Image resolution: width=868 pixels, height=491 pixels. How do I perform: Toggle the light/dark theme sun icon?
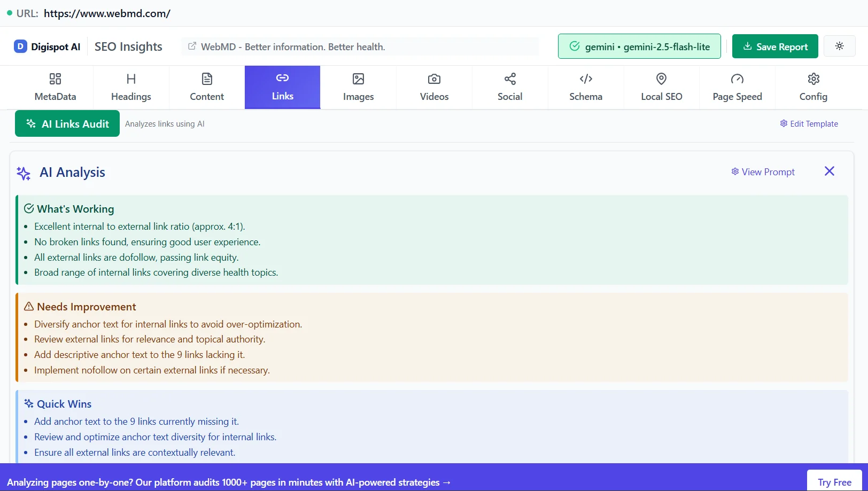(x=840, y=46)
